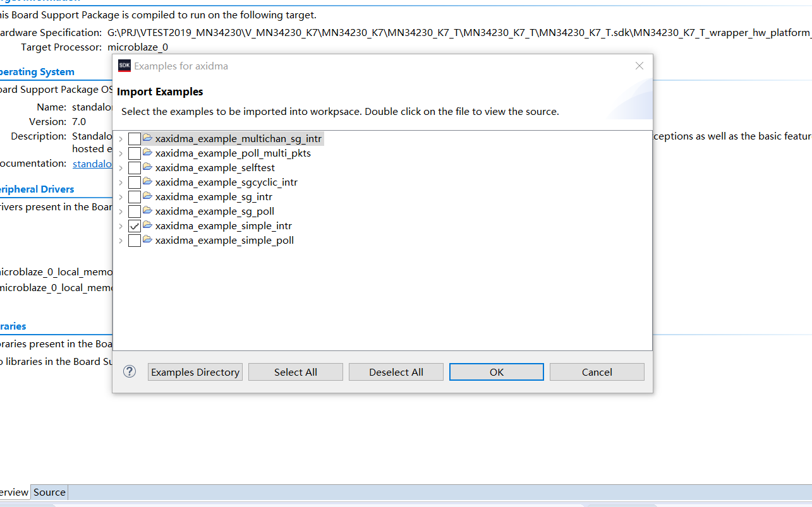
Task: Click the Target Processor value microblaze_0
Action: point(138,47)
